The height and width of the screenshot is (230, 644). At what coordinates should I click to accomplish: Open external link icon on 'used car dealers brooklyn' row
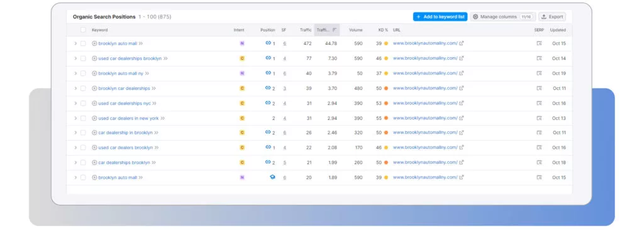point(461,148)
